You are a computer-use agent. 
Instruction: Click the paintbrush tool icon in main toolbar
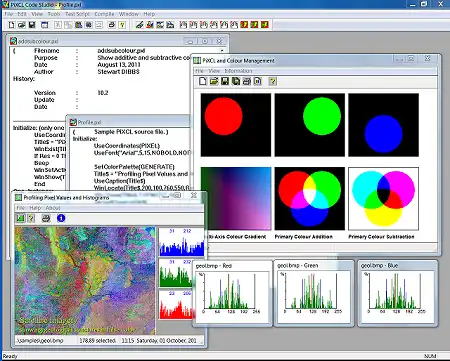(139, 25)
